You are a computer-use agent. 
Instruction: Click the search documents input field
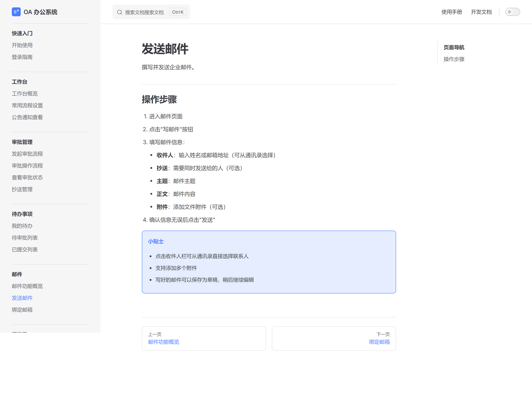coord(151,12)
